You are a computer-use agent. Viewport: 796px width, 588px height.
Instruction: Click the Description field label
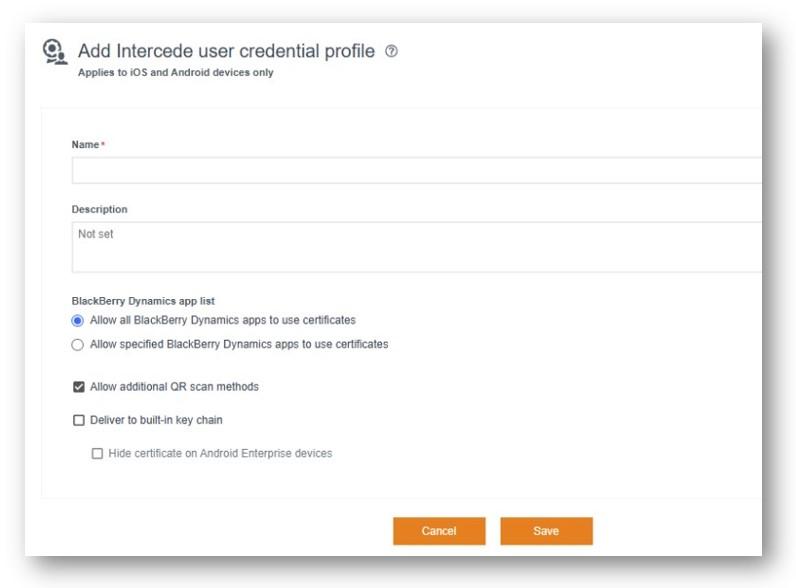point(100,210)
